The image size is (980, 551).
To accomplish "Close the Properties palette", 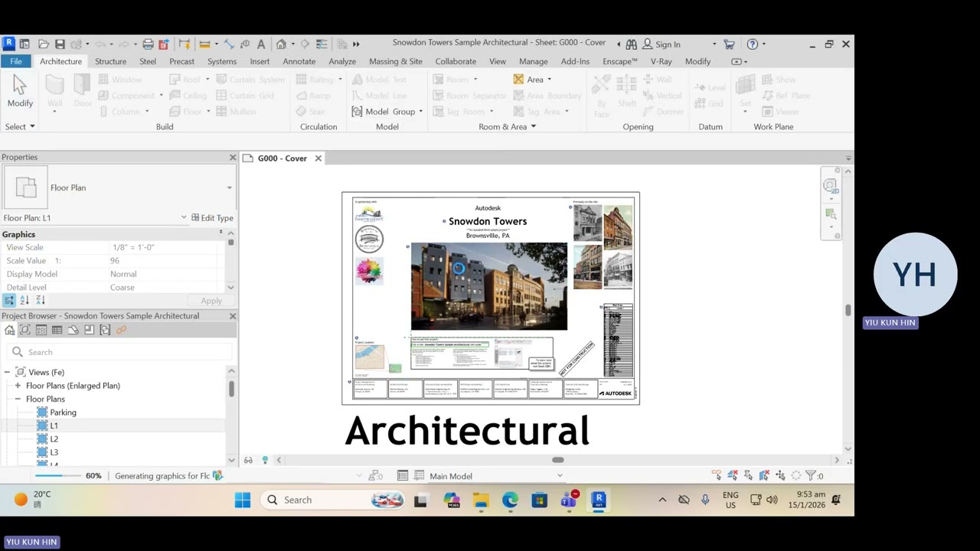I will click(x=233, y=157).
